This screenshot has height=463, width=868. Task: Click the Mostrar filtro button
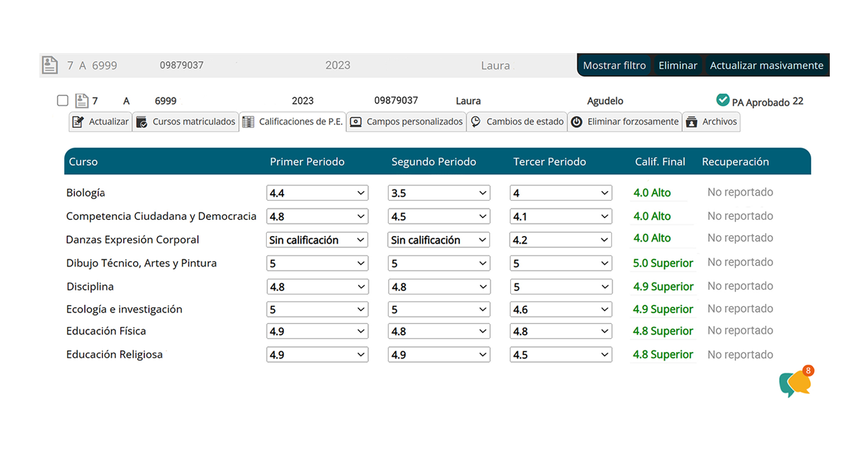[x=614, y=65]
